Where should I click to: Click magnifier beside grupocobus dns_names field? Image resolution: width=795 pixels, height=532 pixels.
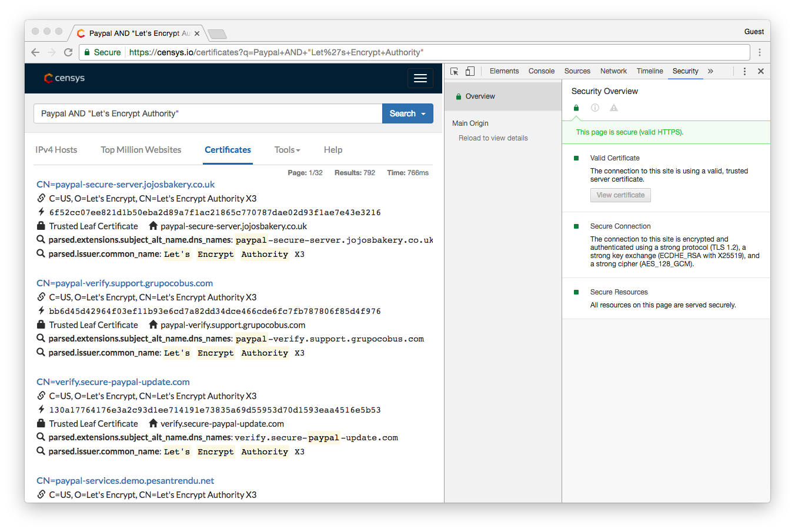[41, 339]
